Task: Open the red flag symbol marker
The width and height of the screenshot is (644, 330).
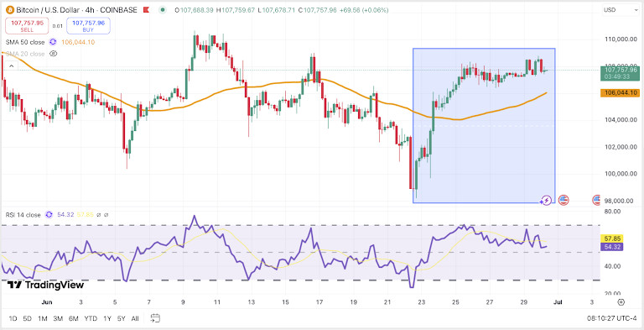Action: pyautogui.click(x=146, y=10)
